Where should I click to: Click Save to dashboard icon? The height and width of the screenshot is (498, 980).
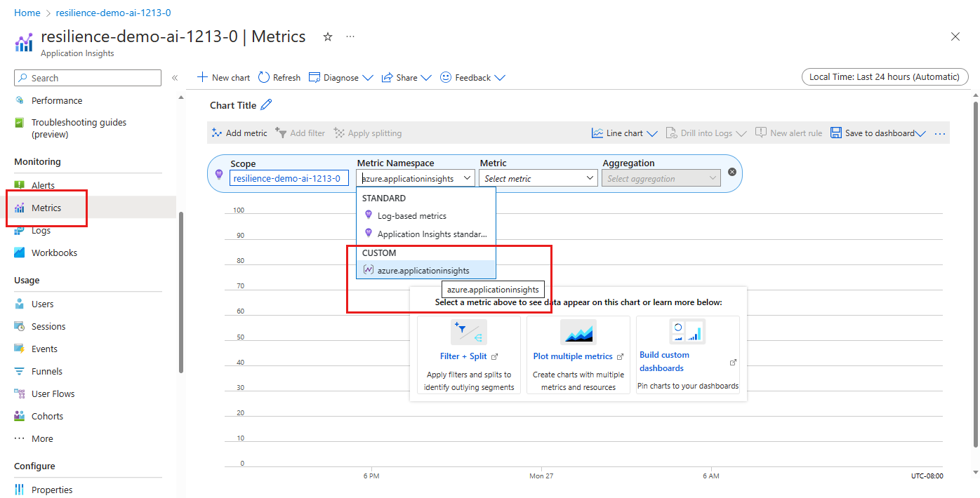pyautogui.click(x=836, y=133)
